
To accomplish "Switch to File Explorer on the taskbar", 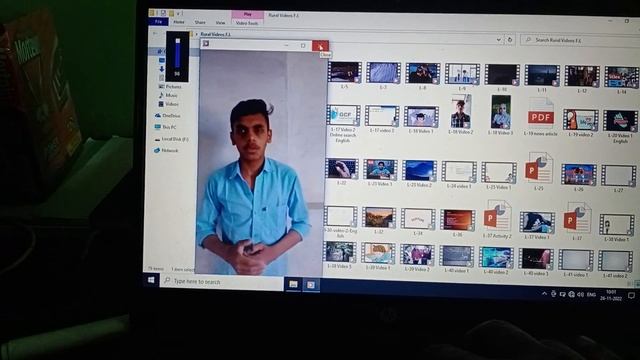I will tap(293, 284).
